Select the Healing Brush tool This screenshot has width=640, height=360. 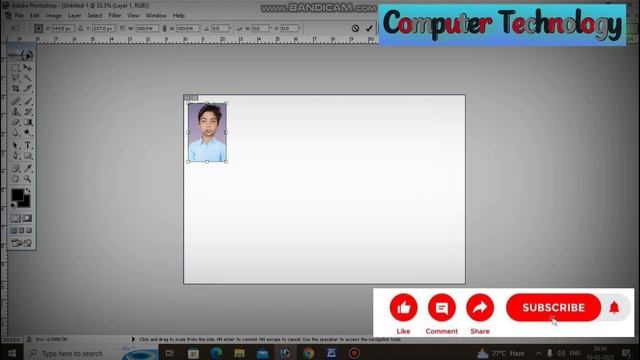point(16,101)
